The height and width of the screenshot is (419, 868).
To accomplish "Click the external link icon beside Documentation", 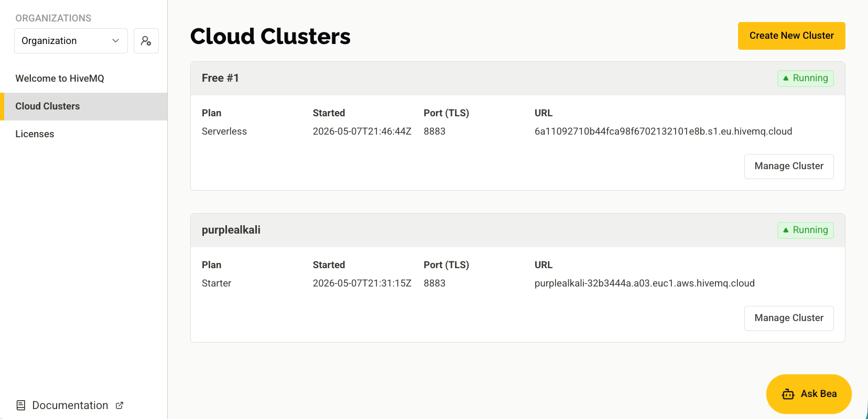I will (x=120, y=405).
